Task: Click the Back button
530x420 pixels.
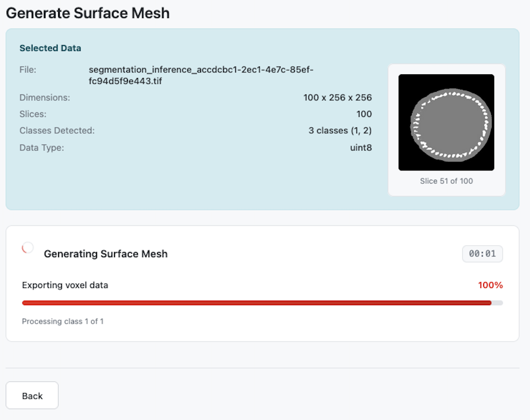Action: point(32,395)
